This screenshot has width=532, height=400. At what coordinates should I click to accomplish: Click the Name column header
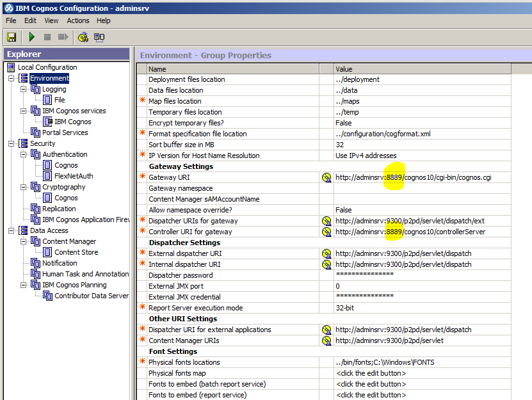coord(233,69)
